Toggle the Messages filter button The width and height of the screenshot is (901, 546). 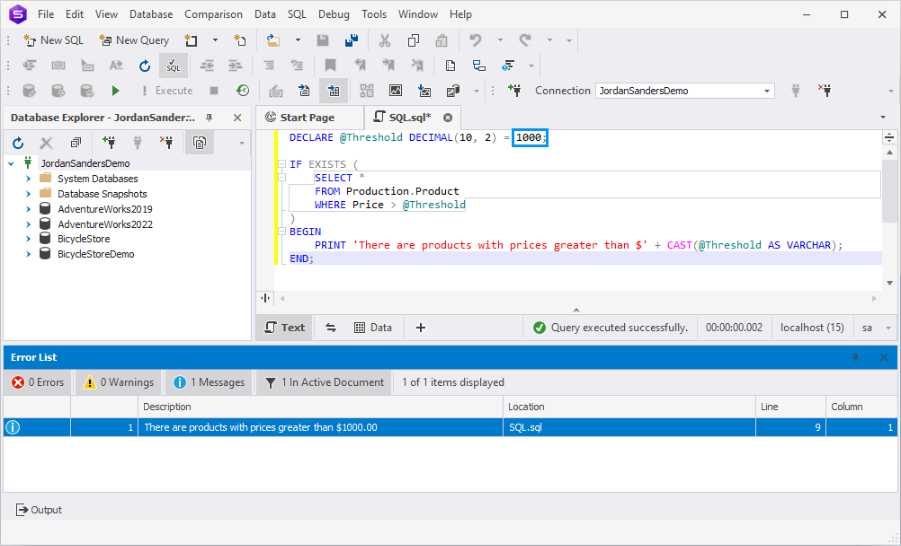click(x=209, y=382)
